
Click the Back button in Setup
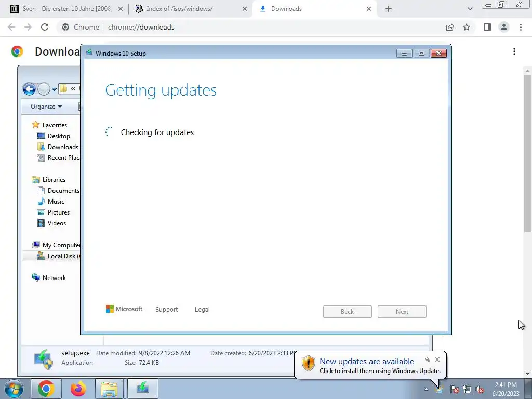coord(348,312)
